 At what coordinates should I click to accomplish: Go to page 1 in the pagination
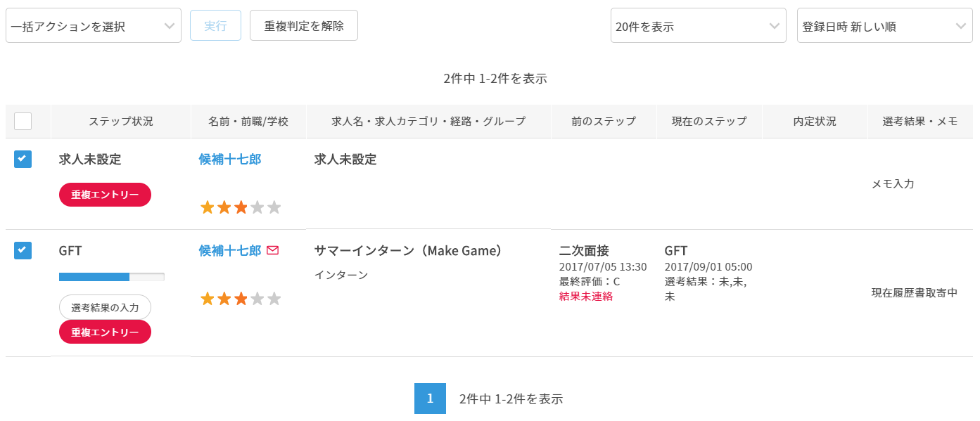(429, 399)
